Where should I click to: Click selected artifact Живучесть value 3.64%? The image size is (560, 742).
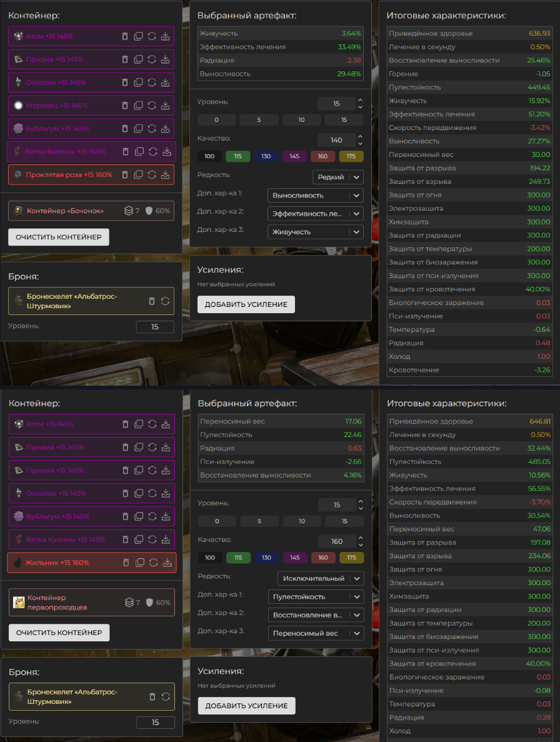(351, 33)
